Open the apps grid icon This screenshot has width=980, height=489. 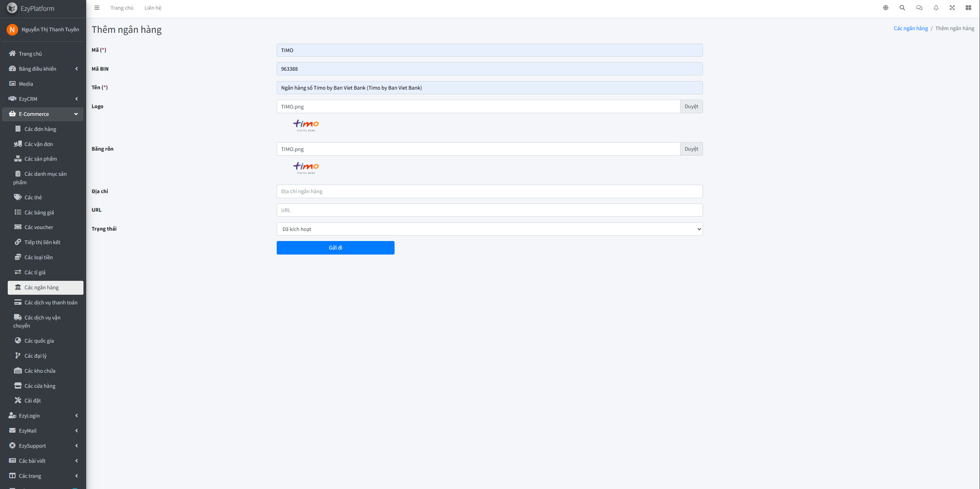coord(968,8)
